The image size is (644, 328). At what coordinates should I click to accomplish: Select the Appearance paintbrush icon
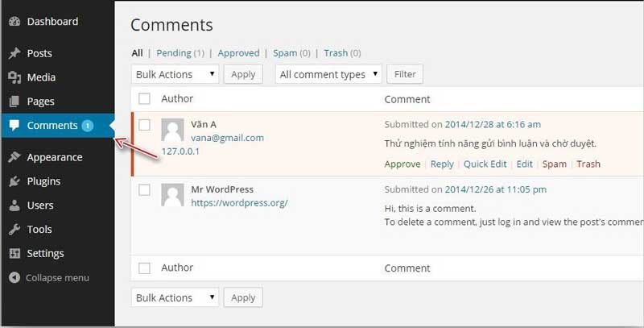point(14,157)
